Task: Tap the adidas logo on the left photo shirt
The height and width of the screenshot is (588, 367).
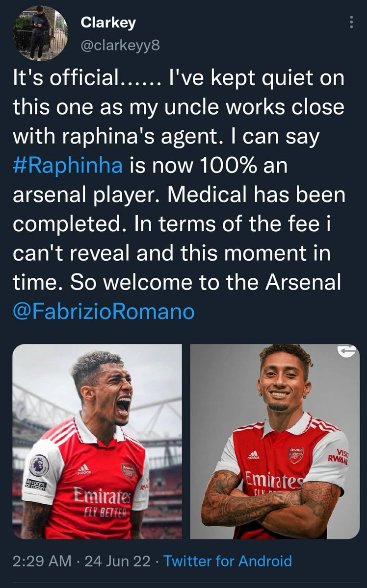Action: click(x=83, y=468)
